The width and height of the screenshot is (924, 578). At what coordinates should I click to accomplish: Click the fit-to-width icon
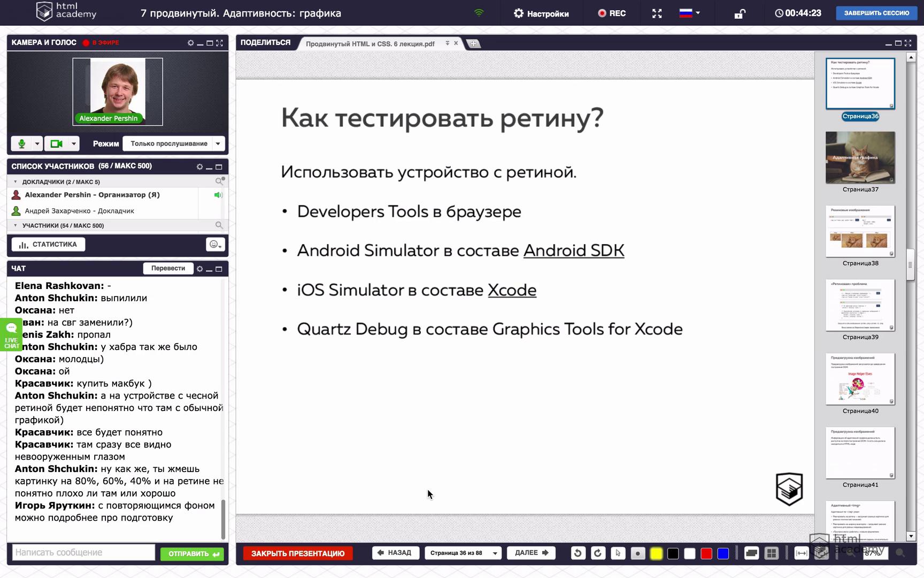(801, 553)
